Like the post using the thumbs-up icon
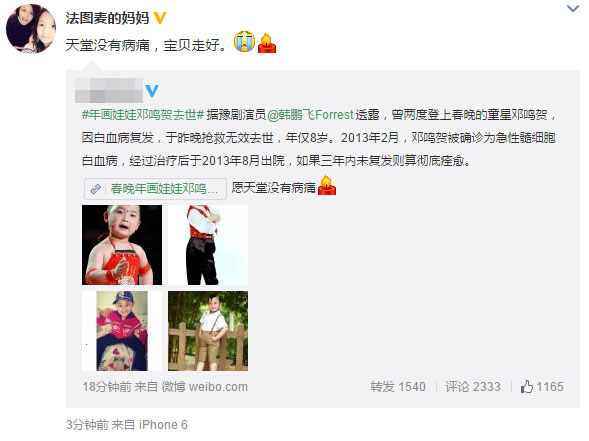 pos(527,387)
